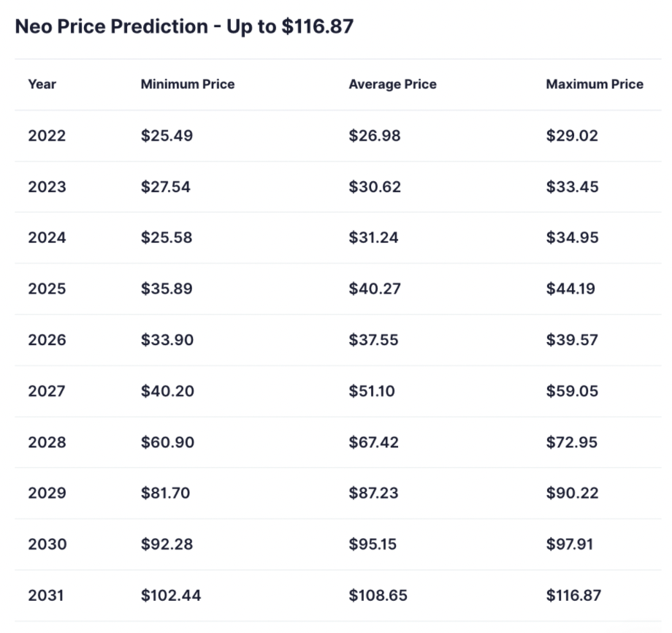Select the 2022 year cell
The width and height of the screenshot is (672, 633).
point(47,135)
